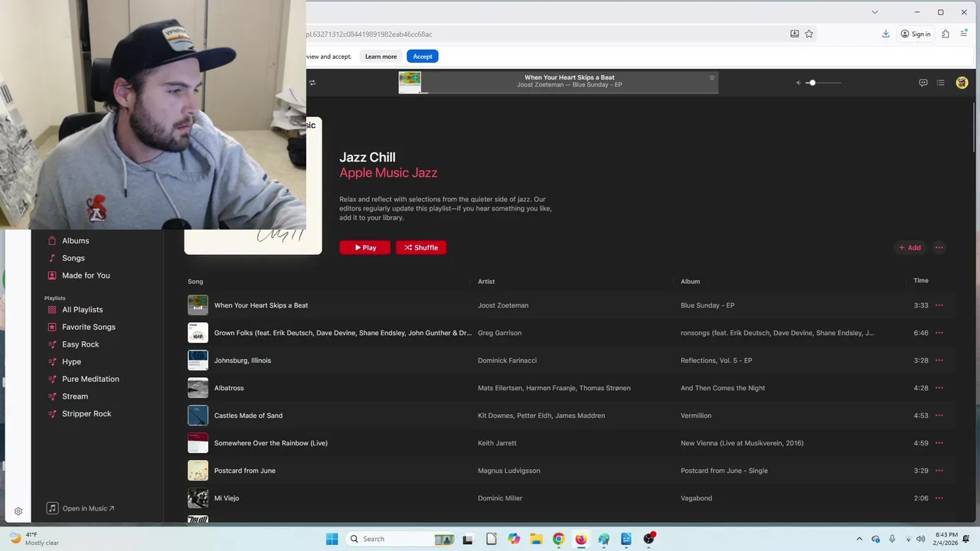
Task: Open the Hype playlist
Action: 71,362
